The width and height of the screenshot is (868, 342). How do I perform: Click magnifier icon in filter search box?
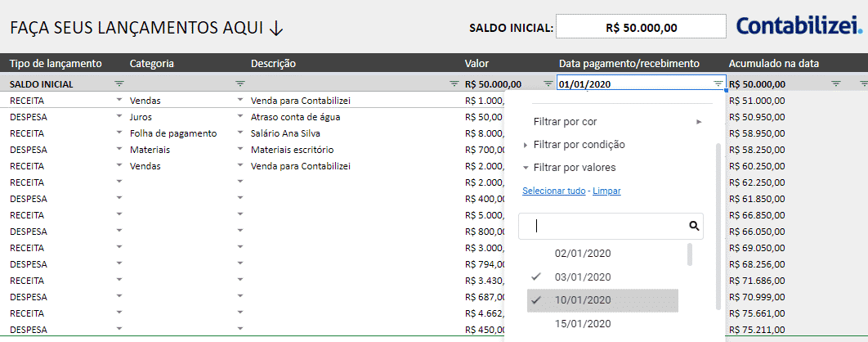coord(693,226)
